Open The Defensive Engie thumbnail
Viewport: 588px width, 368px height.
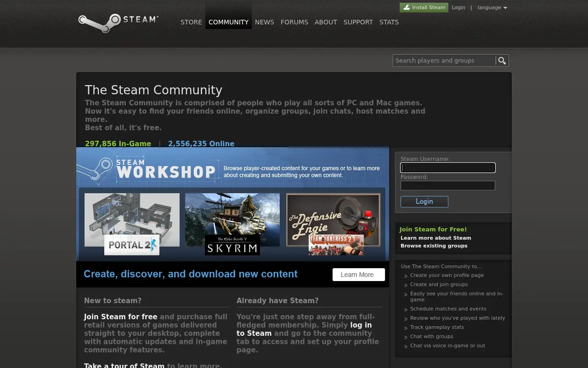(x=333, y=219)
